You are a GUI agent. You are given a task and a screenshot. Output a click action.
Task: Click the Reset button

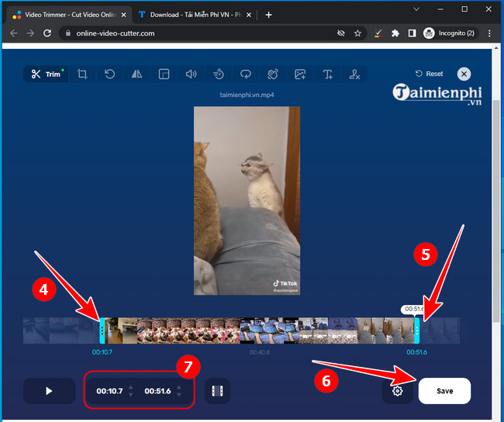point(429,74)
